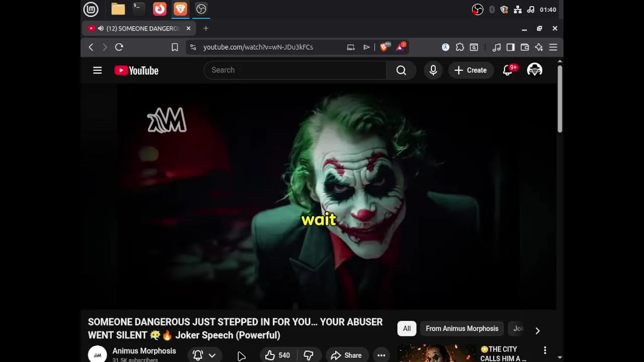Like the video (540 likes)
The width and height of the screenshot is (644, 362).
pyautogui.click(x=277, y=355)
